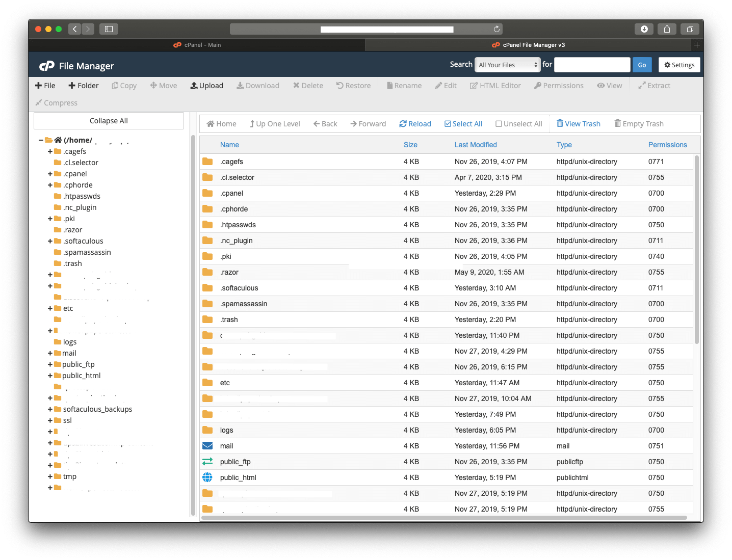Open the HTML Editor

(495, 86)
